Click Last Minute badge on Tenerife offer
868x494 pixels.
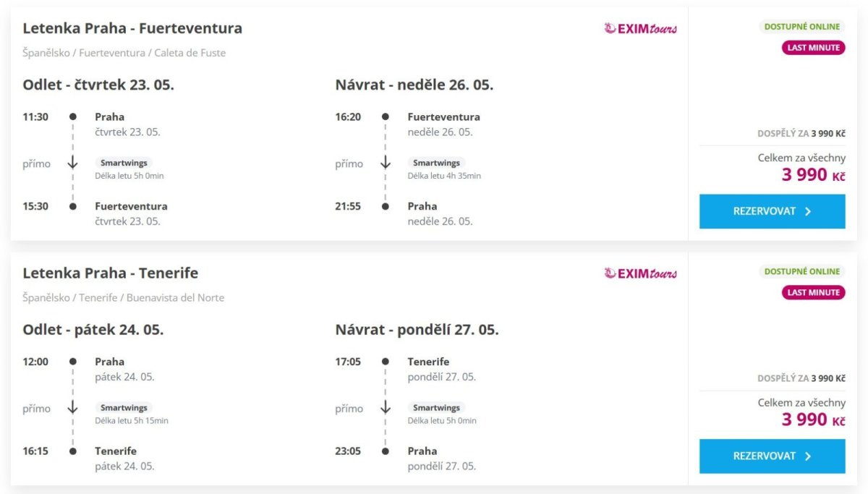pos(814,292)
